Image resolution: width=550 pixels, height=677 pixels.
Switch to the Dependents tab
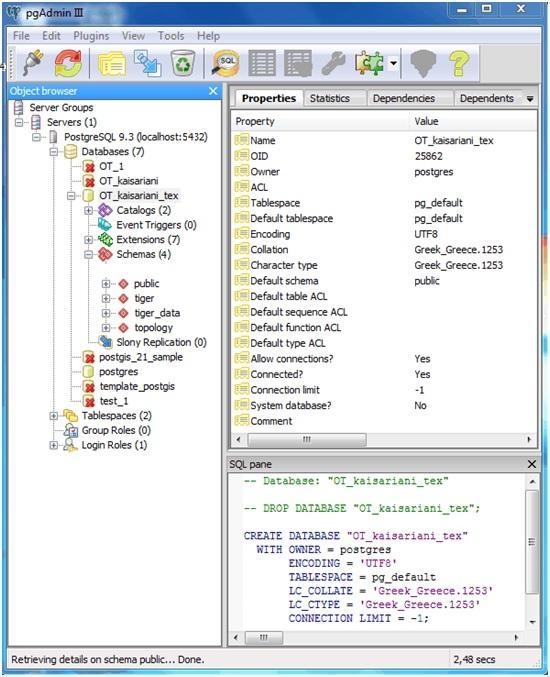(487, 98)
